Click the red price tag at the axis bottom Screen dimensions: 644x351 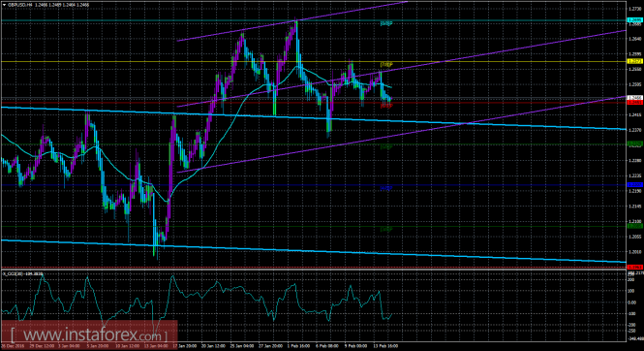[x=634, y=268]
